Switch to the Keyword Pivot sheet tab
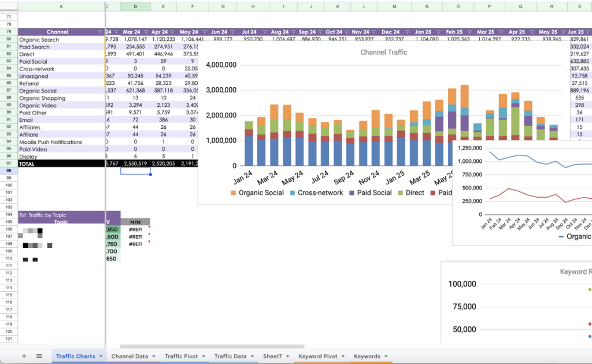This screenshot has width=592, height=364. 317,356
